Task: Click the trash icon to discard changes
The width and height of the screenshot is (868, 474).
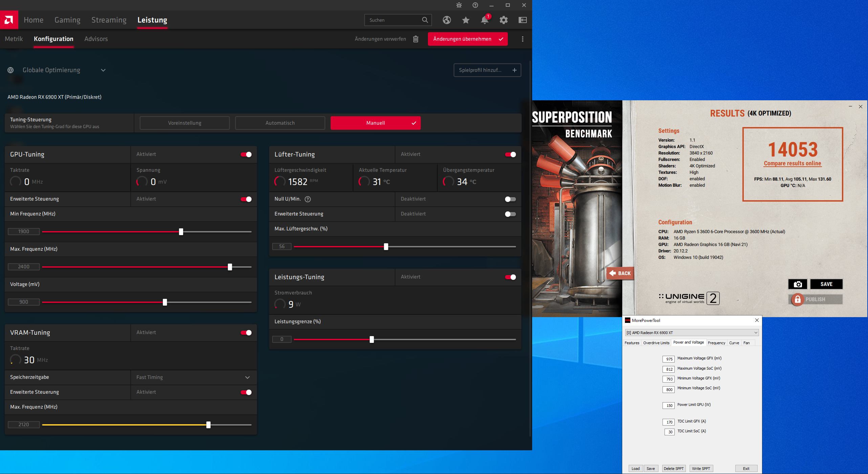Action: click(415, 39)
